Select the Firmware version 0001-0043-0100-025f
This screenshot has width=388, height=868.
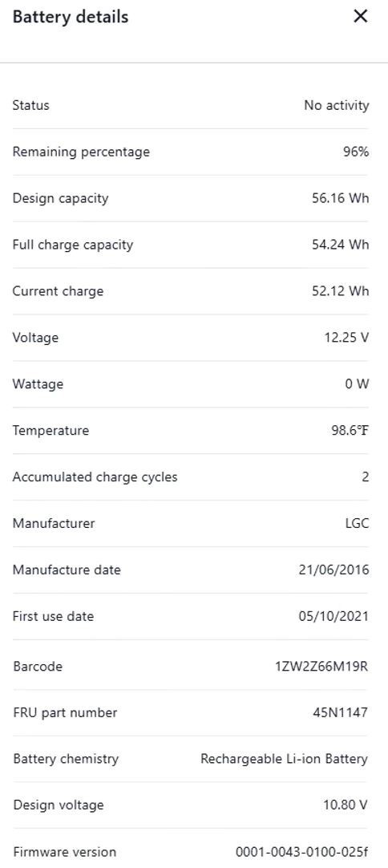point(302,852)
